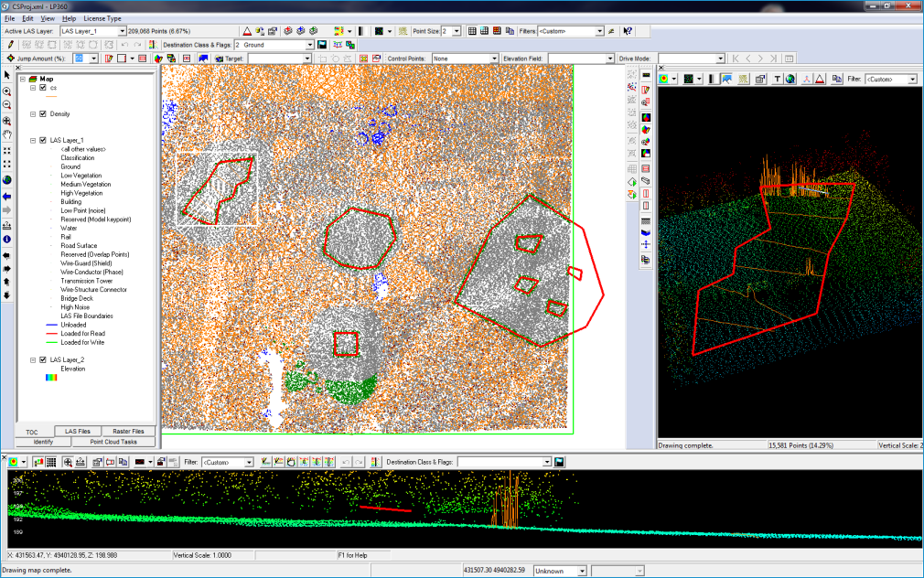
Task: Select the zoom in magnifier in left sidebar
Action: point(7,91)
